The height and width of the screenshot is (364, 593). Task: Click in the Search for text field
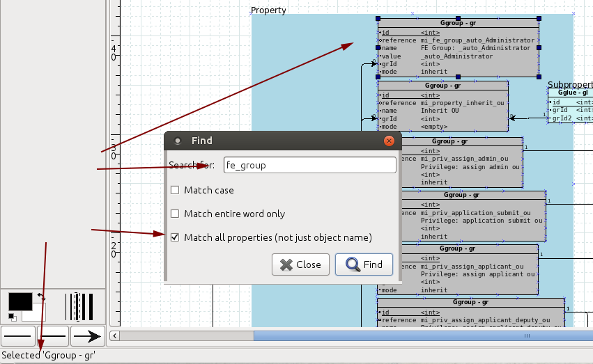(309, 166)
